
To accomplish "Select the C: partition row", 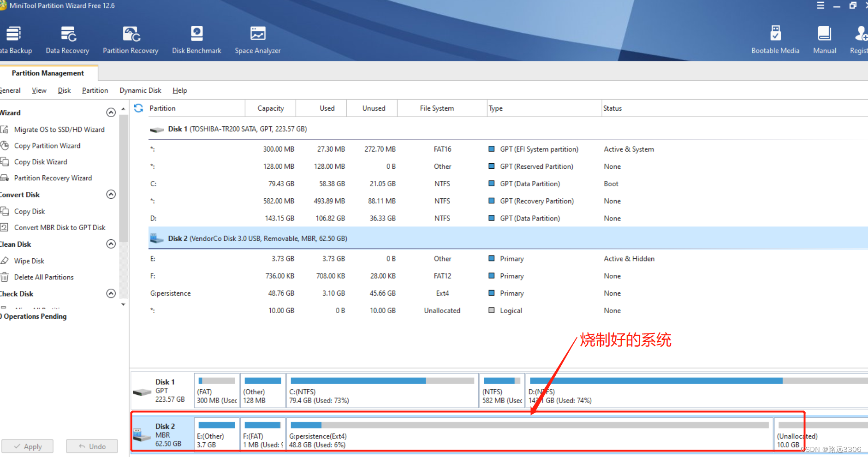I will tap(508, 184).
